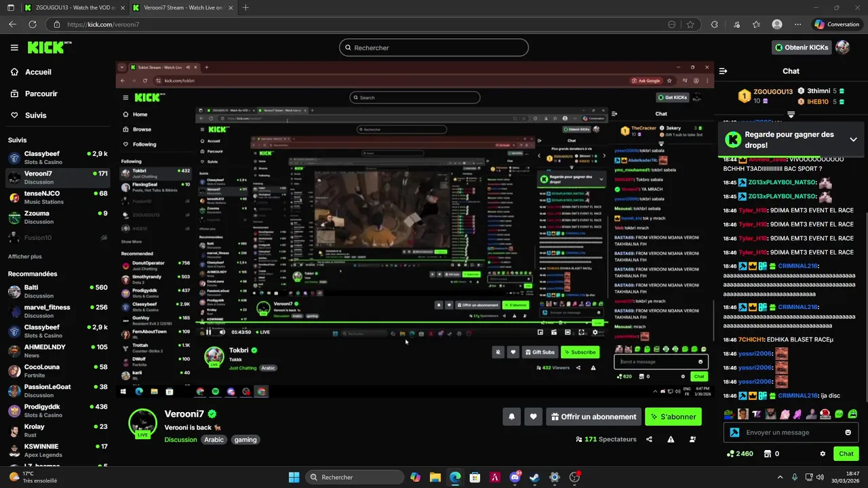Open the shop icon beside 0
This screenshot has width=868, height=488.
pos(768,453)
